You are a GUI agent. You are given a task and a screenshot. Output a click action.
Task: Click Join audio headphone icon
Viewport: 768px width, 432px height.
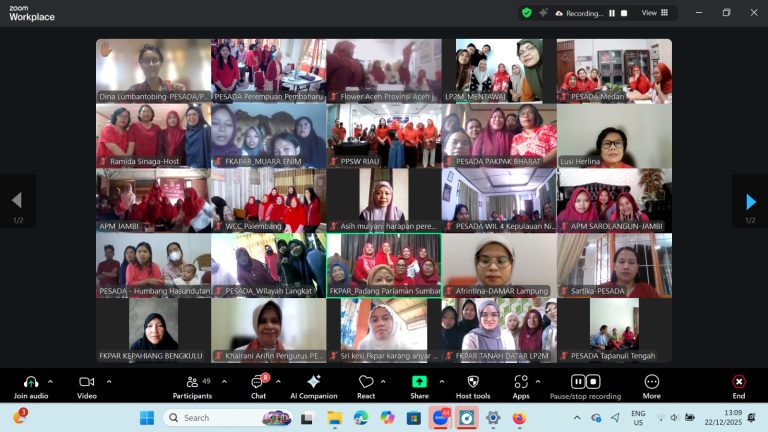30,382
